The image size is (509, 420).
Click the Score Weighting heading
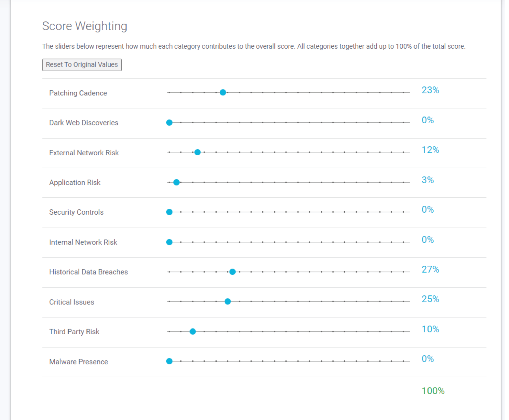tap(85, 26)
